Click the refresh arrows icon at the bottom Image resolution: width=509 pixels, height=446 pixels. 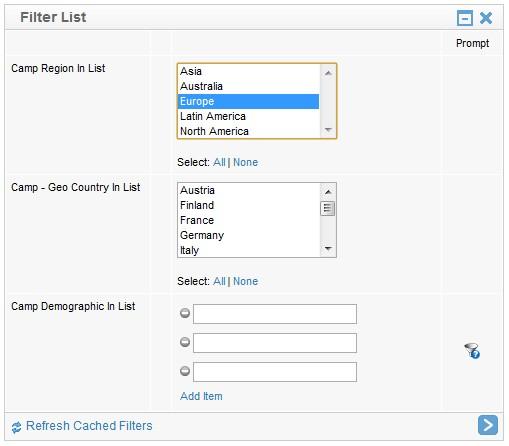16,427
